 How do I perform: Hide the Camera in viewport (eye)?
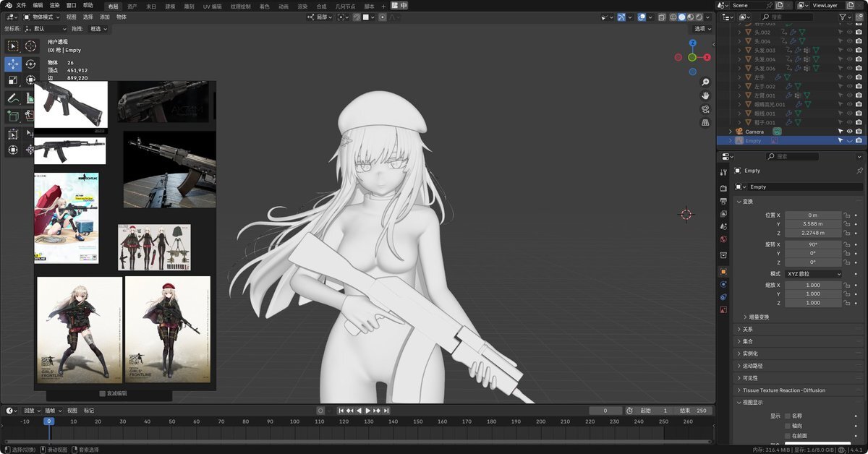coord(850,132)
